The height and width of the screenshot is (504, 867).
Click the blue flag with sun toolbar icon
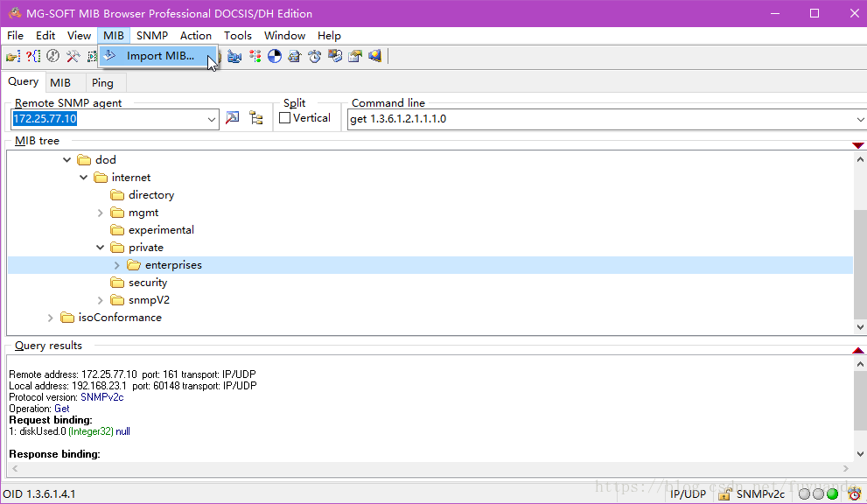tap(375, 56)
